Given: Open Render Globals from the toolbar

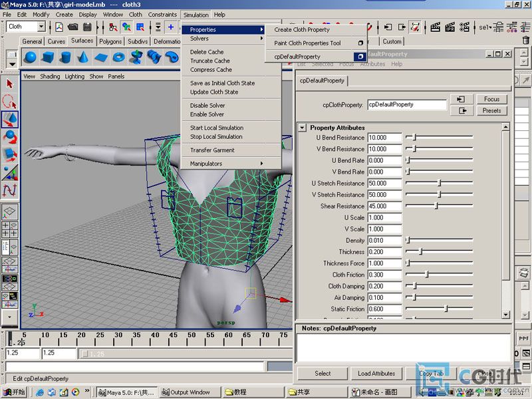Looking at the screenshot, I should [x=464, y=27].
